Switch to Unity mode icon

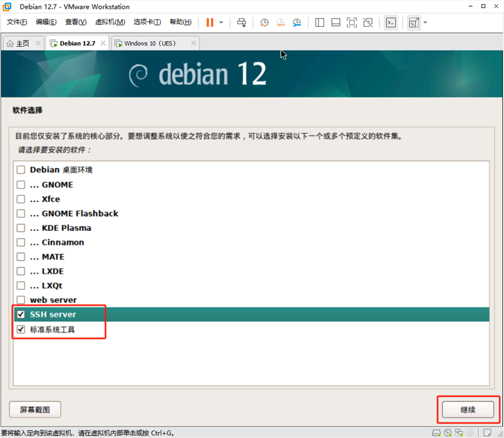tap(368, 22)
